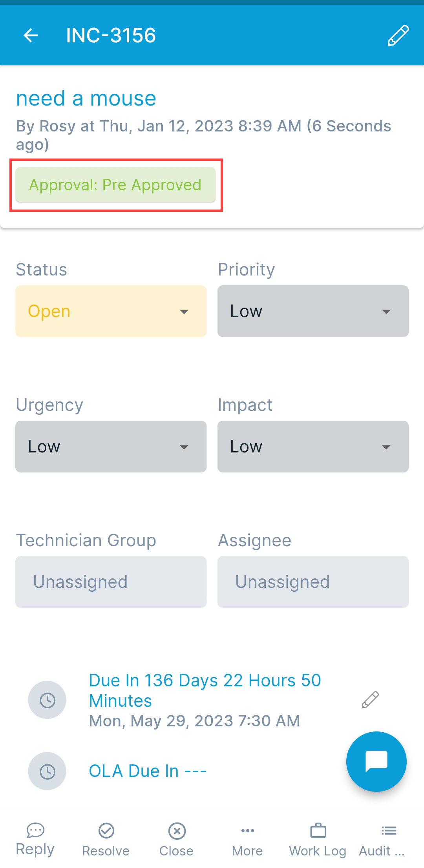The width and height of the screenshot is (424, 868).
Task: Open the floating chat bubble button
Action: (376, 761)
